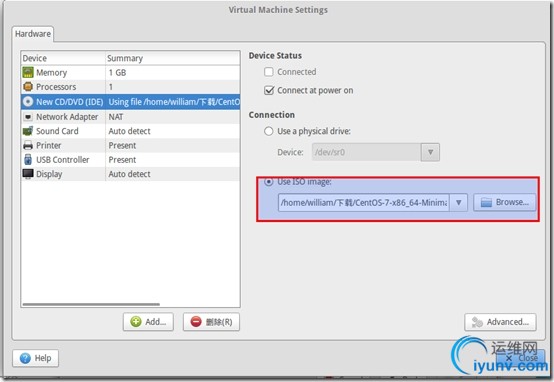Select Use a physical drive option

tap(269, 131)
